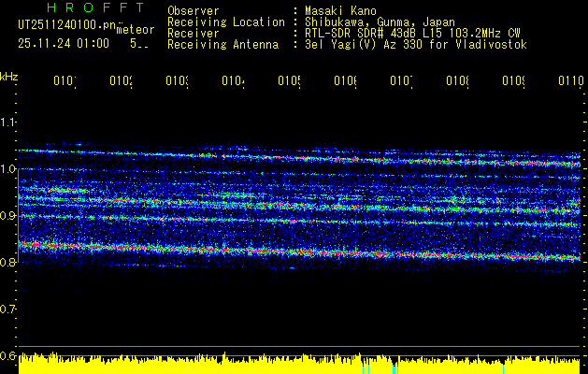Select the first time marker on the time axis
The image size is (588, 374).
[64, 82]
